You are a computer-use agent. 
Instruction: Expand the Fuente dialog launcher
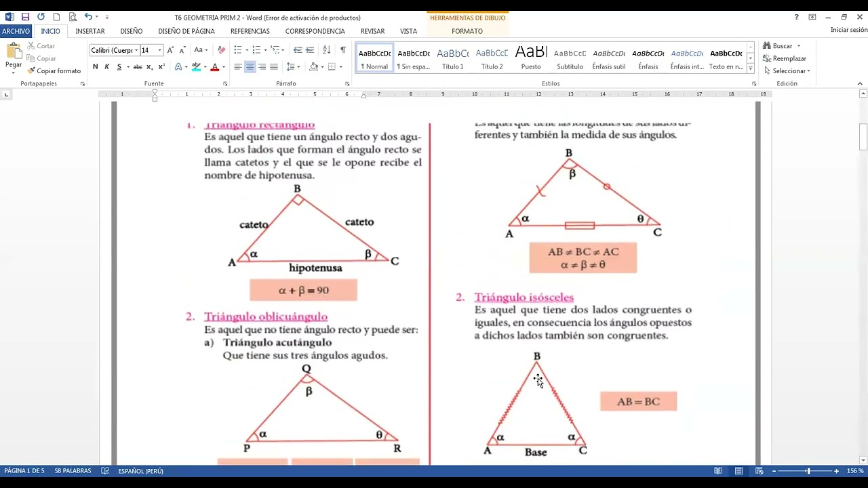click(x=225, y=84)
